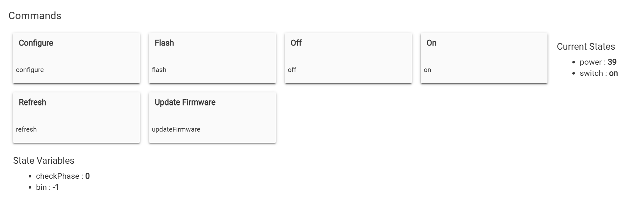Screen dimensions: 644x209
Task: Click the Current States heading
Action: pos(586,47)
